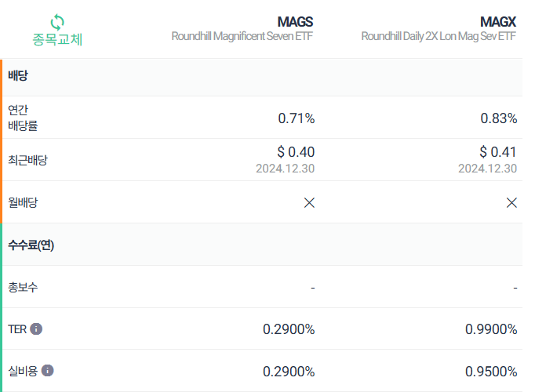Click the 종목교체 label
Image resolution: width=535 pixels, height=392 pixels.
tap(57, 39)
